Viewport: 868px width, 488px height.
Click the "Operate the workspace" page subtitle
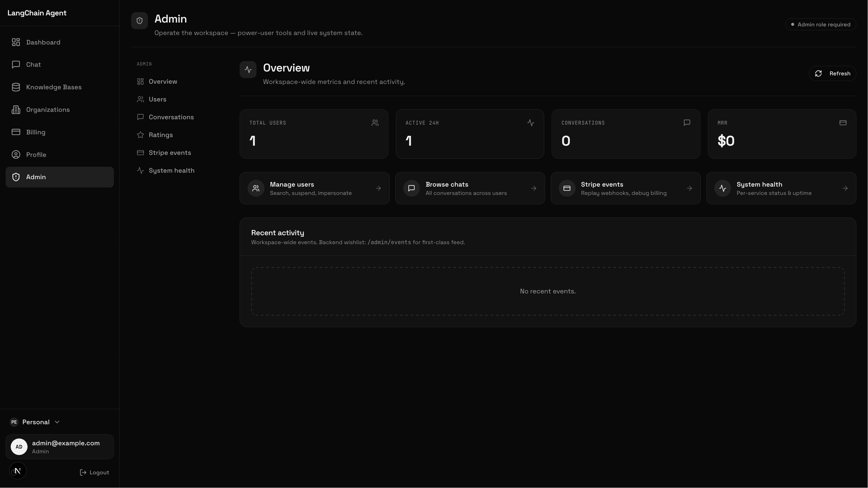pyautogui.click(x=259, y=33)
